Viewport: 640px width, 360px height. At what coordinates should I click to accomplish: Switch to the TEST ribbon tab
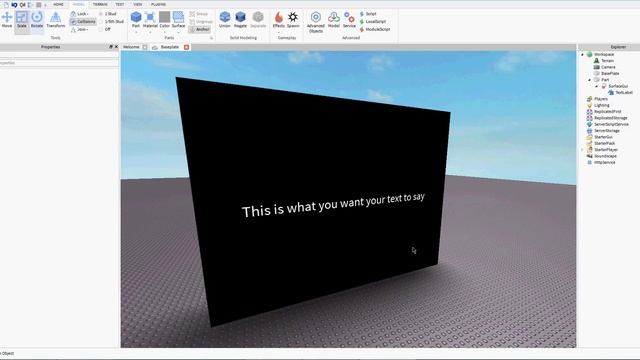[x=120, y=4]
